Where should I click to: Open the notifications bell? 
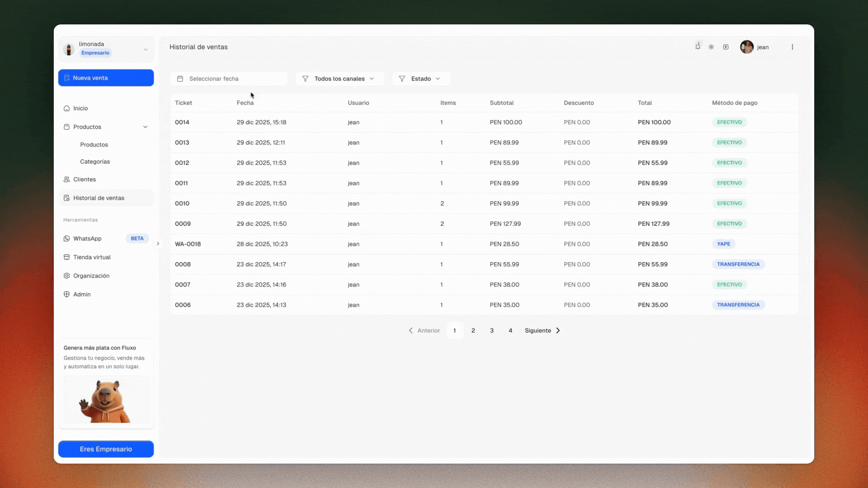point(698,47)
